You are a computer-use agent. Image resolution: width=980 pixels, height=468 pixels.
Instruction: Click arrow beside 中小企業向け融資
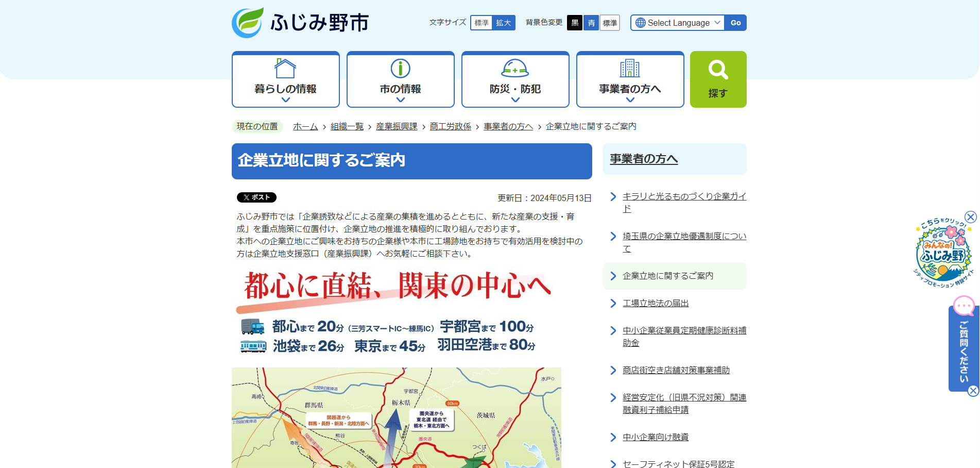[613, 437]
